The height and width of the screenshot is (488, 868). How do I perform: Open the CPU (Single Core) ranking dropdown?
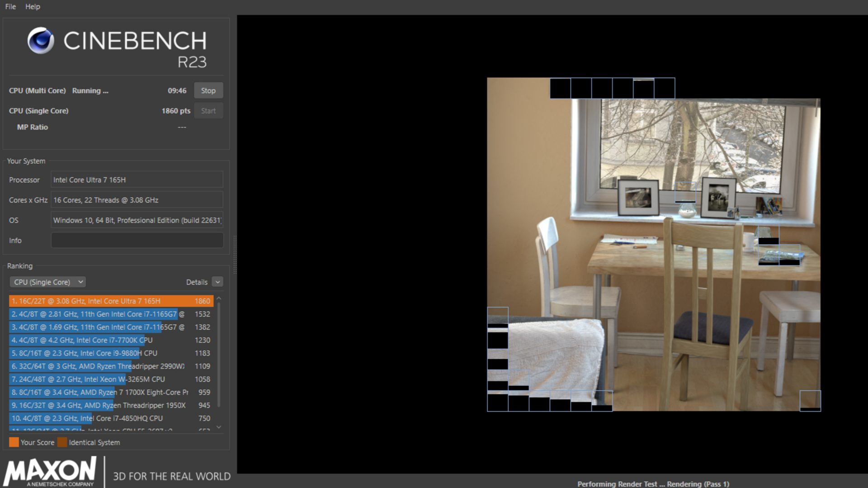pyautogui.click(x=47, y=282)
